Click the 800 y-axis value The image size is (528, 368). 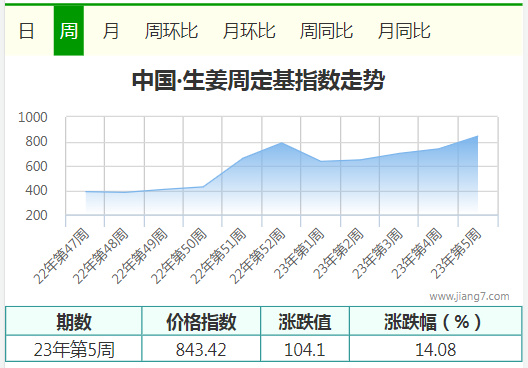[36, 142]
